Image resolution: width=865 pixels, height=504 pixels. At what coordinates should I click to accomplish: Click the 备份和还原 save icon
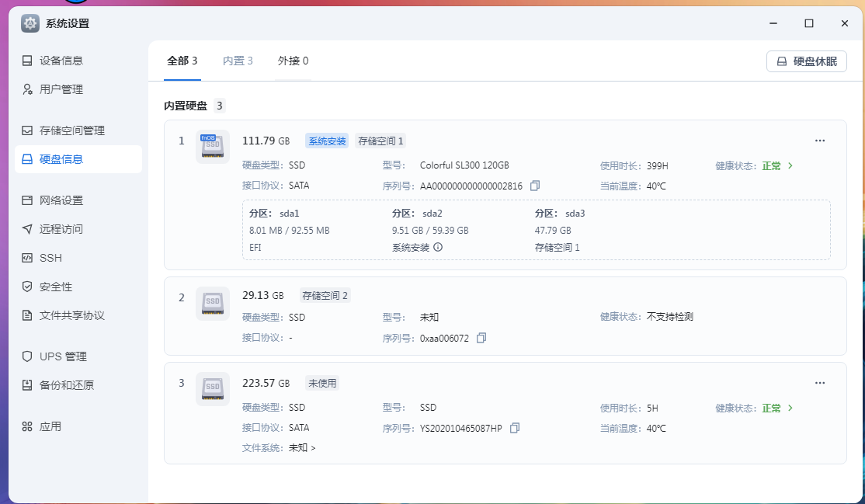click(27, 384)
